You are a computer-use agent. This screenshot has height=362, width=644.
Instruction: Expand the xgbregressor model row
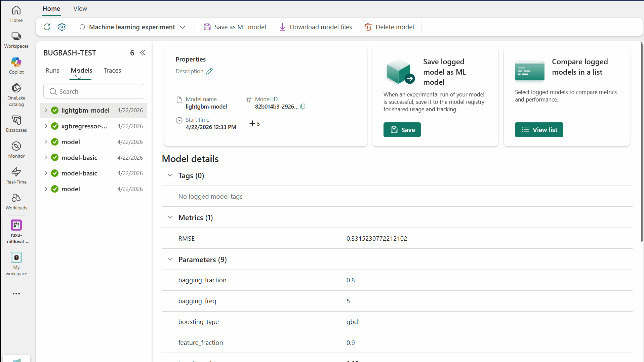click(46, 126)
